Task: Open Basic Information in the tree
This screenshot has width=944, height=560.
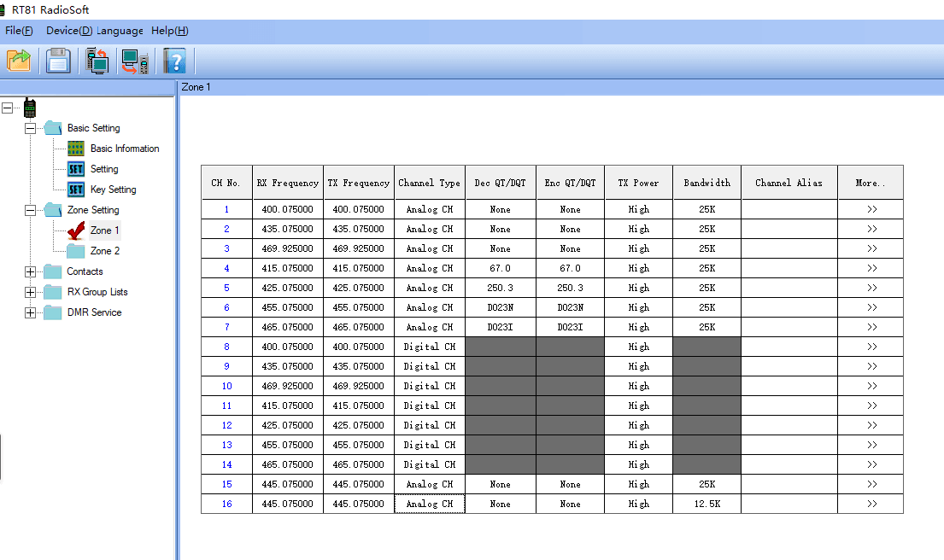Action: (x=124, y=149)
